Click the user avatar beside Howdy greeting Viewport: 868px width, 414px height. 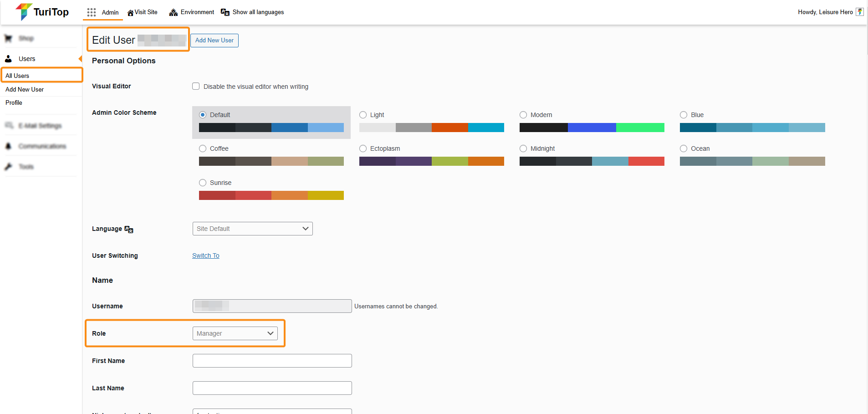tap(859, 12)
